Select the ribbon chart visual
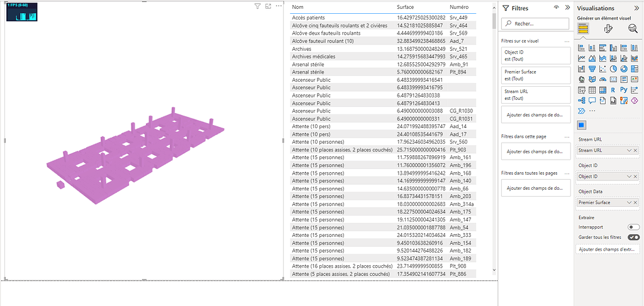Viewport: 644px width, 306px height. [635, 58]
